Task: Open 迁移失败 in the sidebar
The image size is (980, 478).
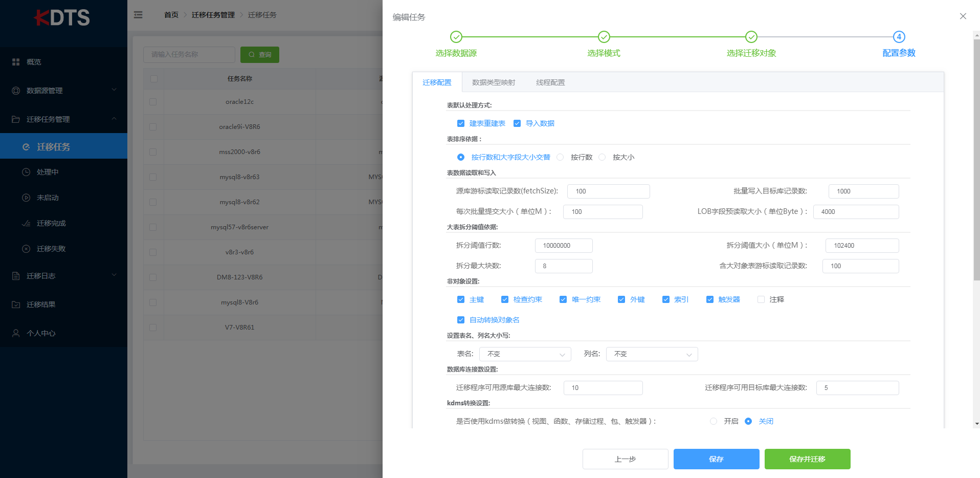Action: pos(63,249)
